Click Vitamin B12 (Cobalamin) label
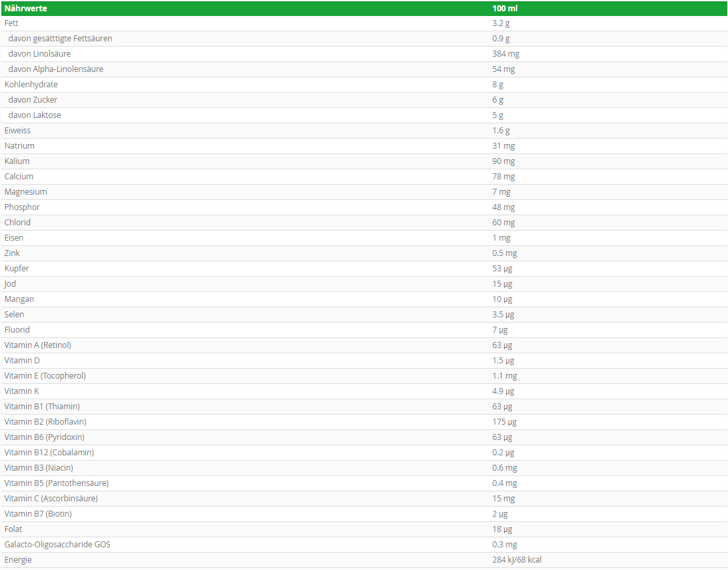Screen dimensions: 728x570 pyautogui.click(x=49, y=452)
